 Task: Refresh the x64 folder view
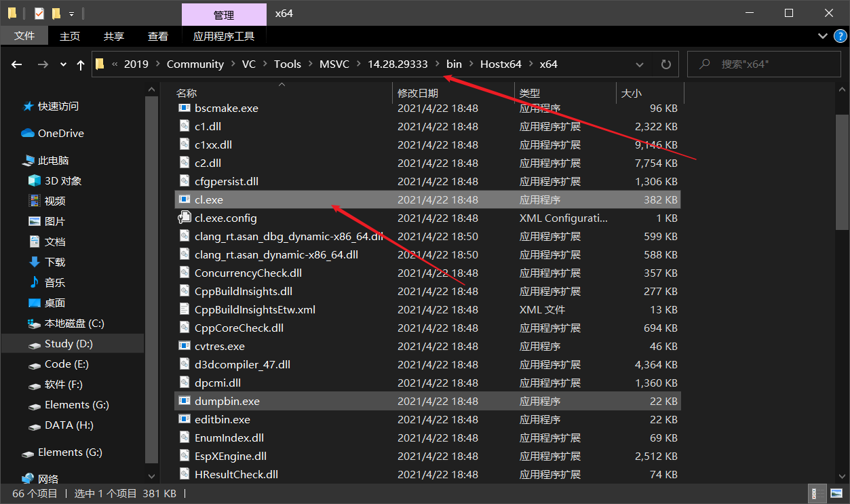click(x=665, y=64)
